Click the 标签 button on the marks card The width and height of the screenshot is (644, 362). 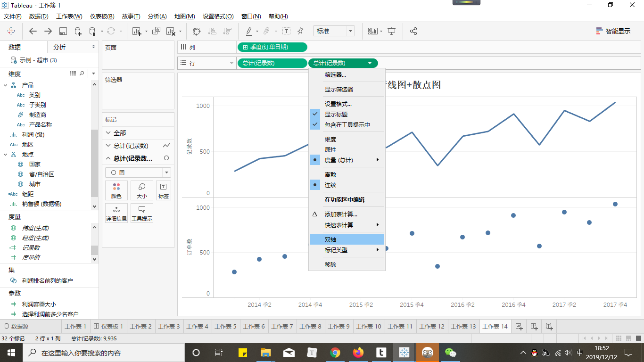coord(163,190)
